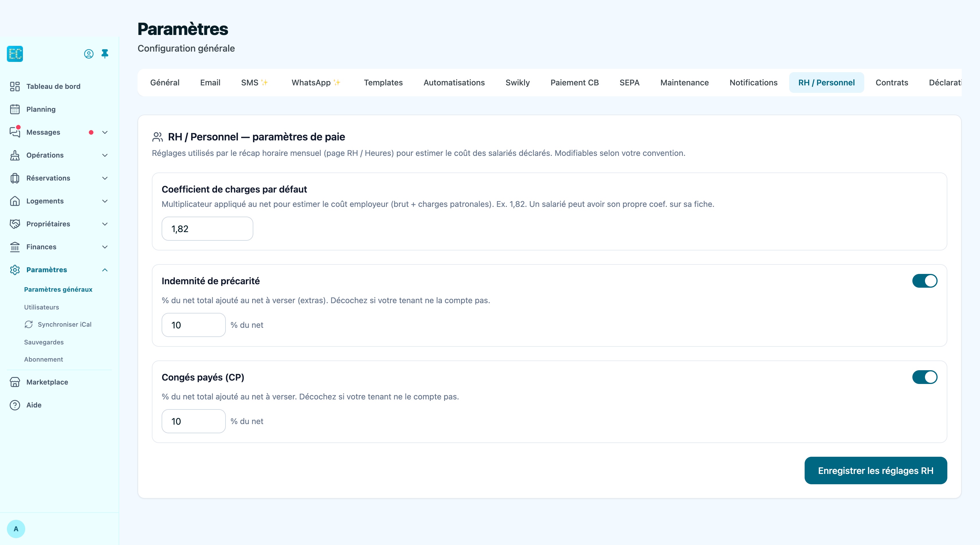Click the Aide question mark icon
980x545 pixels.
(15, 405)
